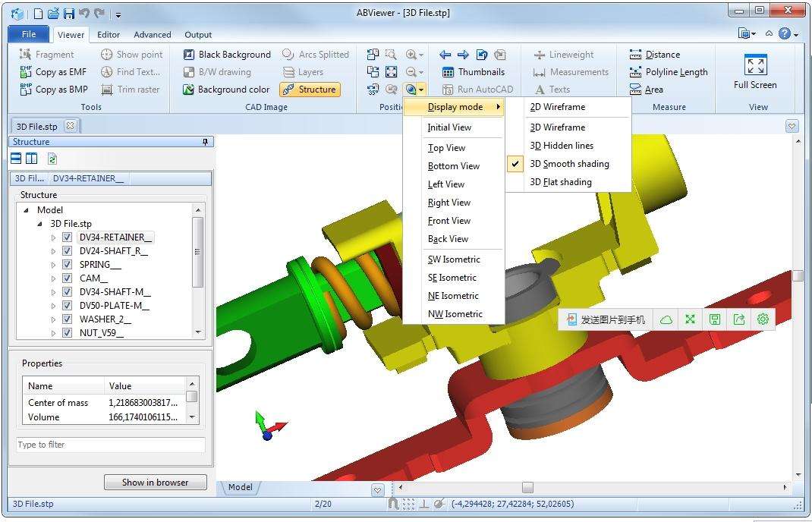Open the quick access toolbar customize dropdown

click(118, 14)
